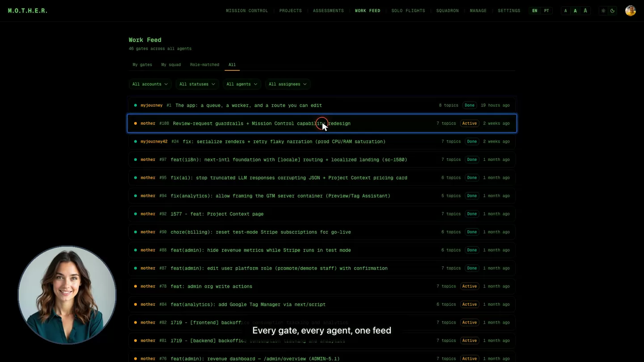644x362 pixels.
Task: Click the presenter webcam thumbnail
Action: [67, 295]
